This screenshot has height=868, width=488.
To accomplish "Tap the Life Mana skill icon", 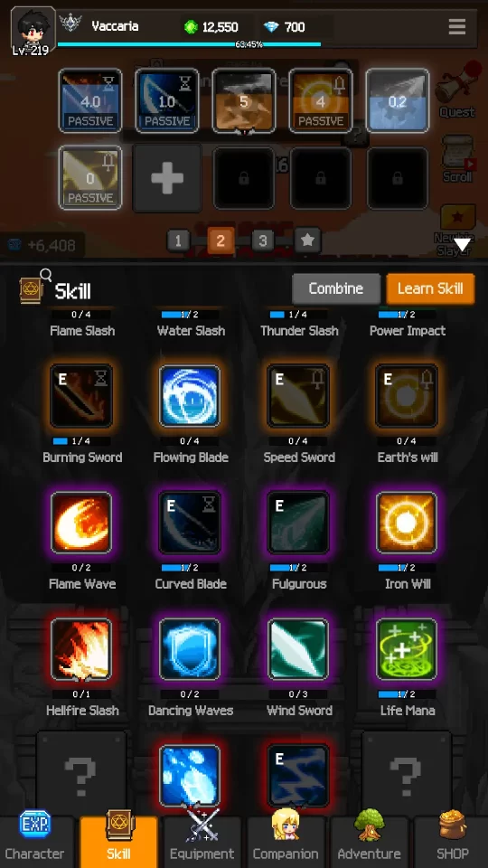I will [407, 649].
